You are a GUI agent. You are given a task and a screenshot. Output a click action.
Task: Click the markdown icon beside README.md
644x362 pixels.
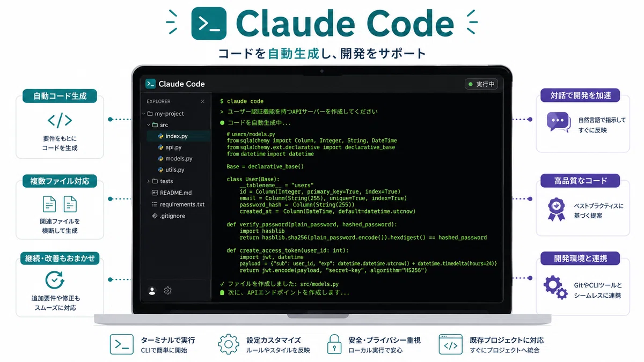point(155,193)
